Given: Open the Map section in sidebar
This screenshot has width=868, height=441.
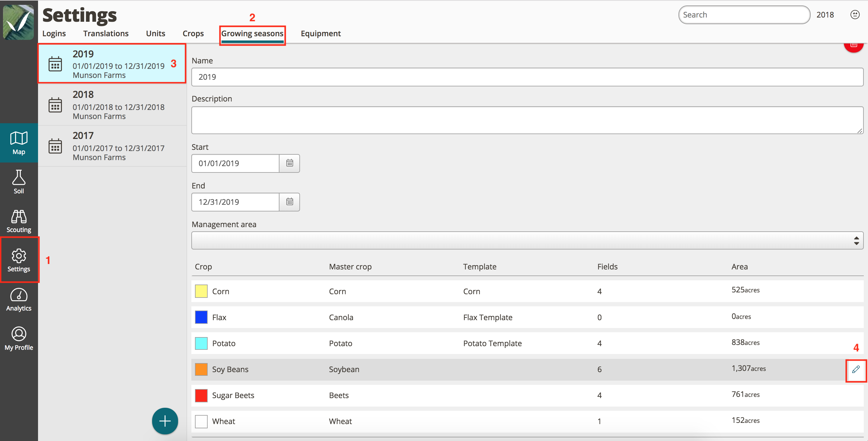Looking at the screenshot, I should click(19, 143).
